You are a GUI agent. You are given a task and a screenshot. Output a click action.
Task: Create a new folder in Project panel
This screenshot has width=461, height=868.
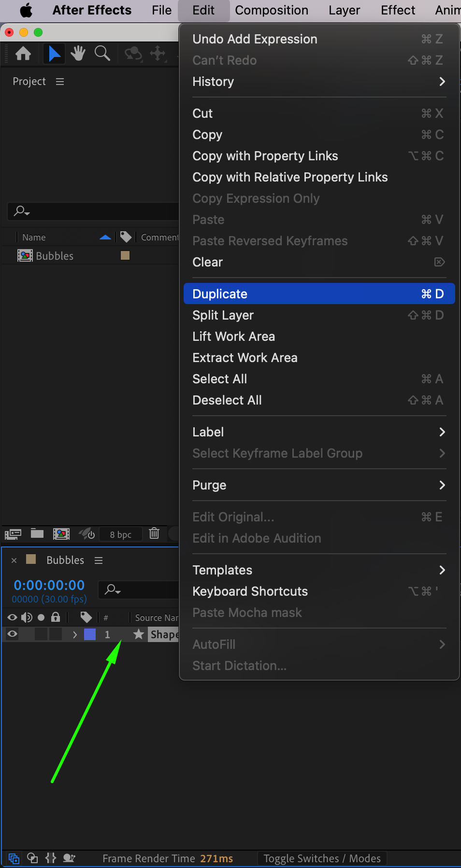(x=37, y=533)
